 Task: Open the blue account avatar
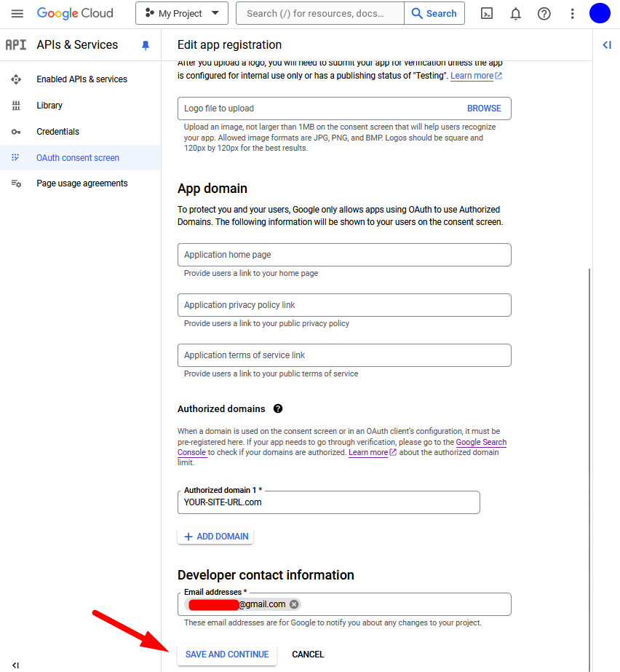[x=600, y=13]
